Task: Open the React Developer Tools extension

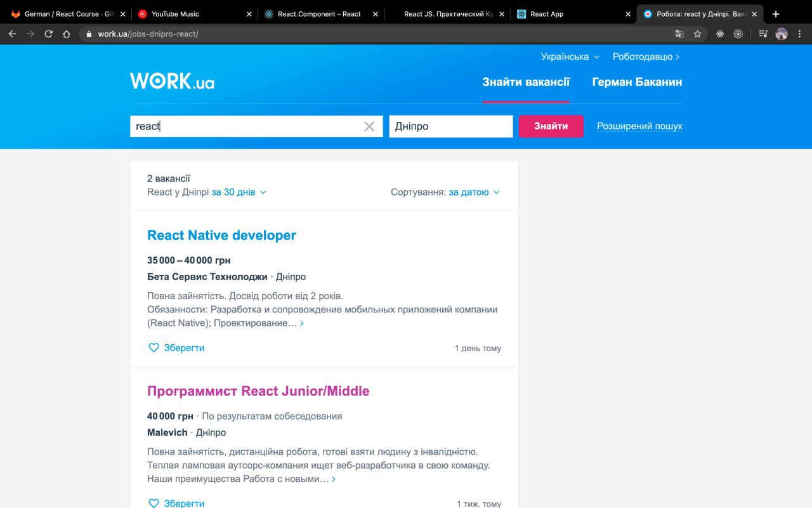Action: click(x=720, y=34)
